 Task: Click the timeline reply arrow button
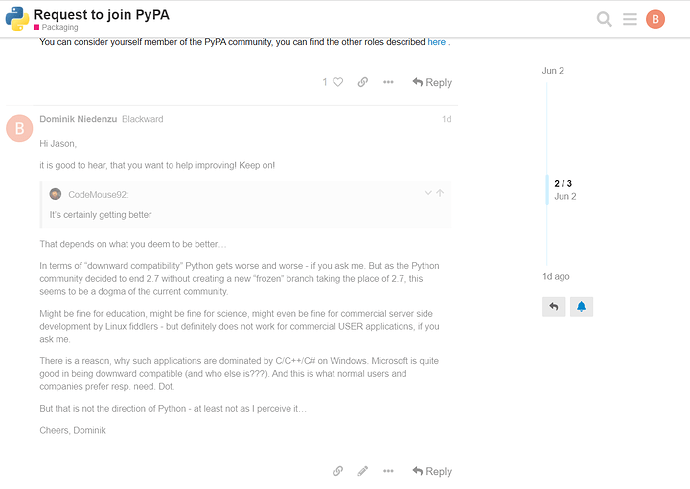pos(554,307)
